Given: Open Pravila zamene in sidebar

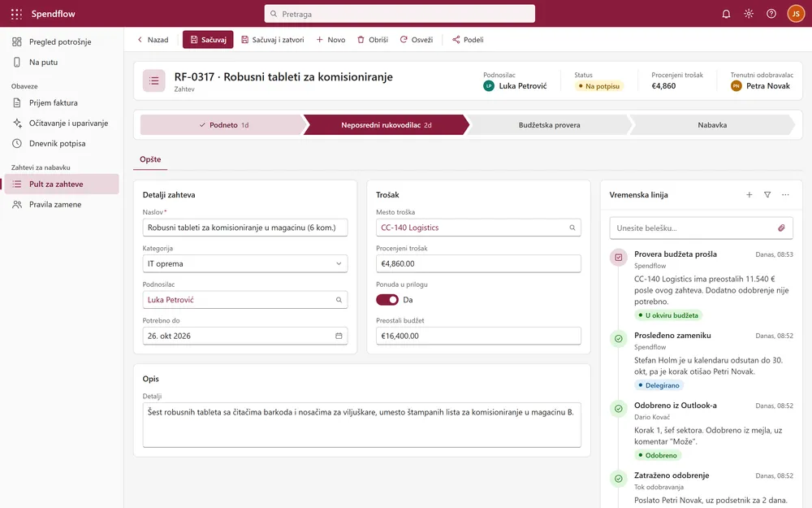Looking at the screenshot, I should pos(62,205).
